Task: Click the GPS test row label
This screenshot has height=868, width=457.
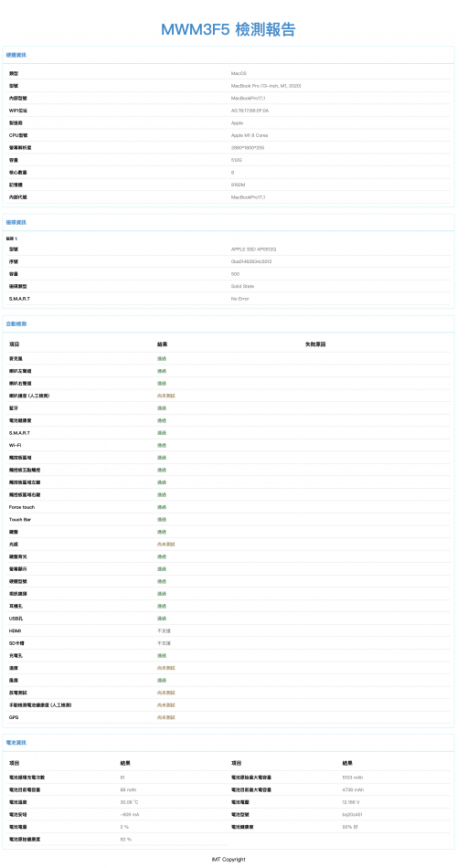Action: tap(14, 717)
